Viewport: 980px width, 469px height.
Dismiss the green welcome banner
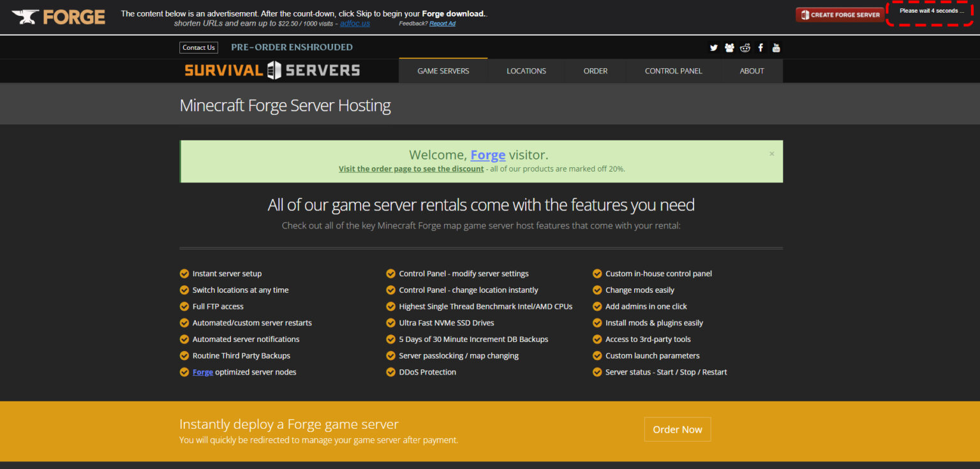(771, 153)
